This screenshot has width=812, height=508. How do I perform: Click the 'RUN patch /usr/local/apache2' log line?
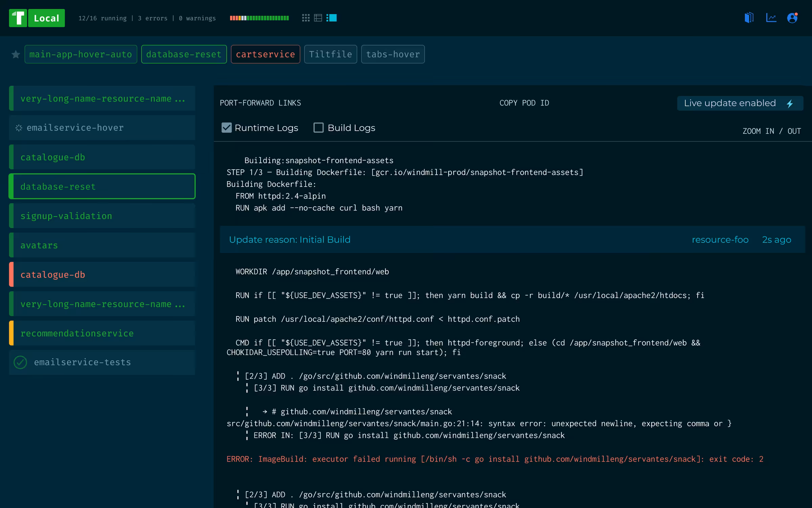[378, 319]
